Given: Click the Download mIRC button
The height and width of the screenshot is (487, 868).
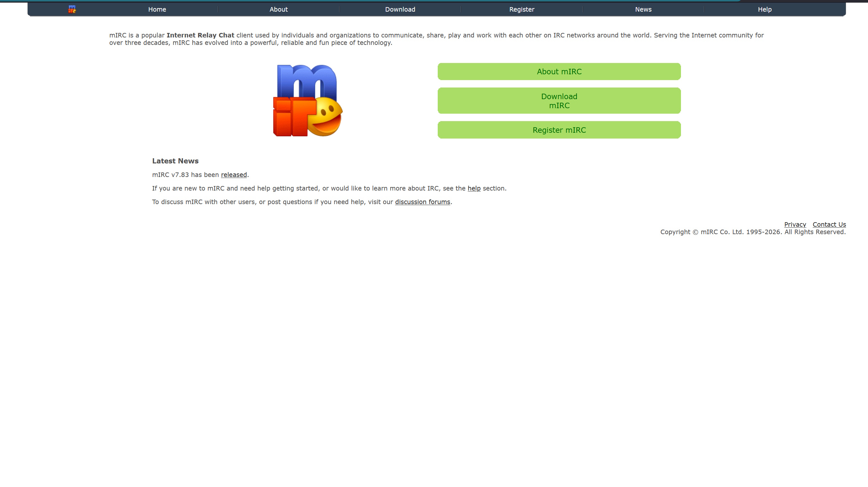Looking at the screenshot, I should coord(559,100).
